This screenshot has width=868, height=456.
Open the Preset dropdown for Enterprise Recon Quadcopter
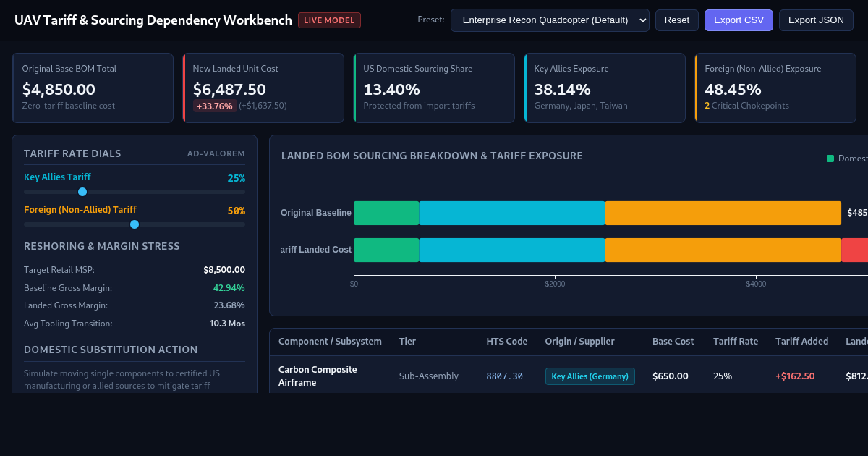(x=550, y=20)
